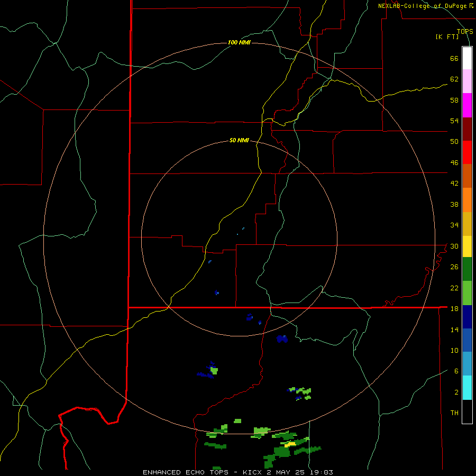Click the 'TH' threshold label
This screenshot has height=476, width=476.
point(454,413)
